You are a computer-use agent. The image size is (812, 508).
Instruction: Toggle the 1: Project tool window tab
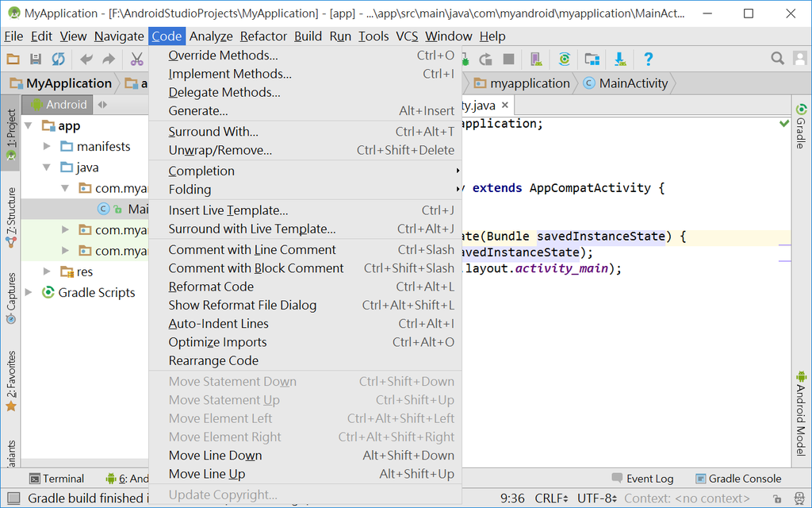coord(11,133)
